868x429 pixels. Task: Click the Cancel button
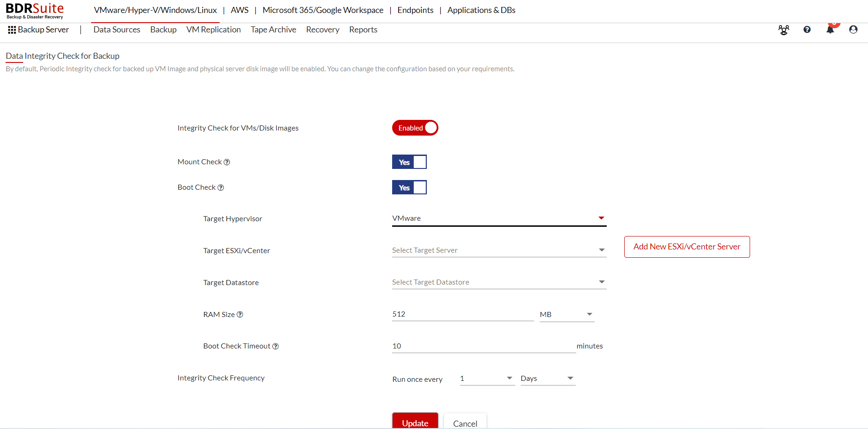coord(465,422)
